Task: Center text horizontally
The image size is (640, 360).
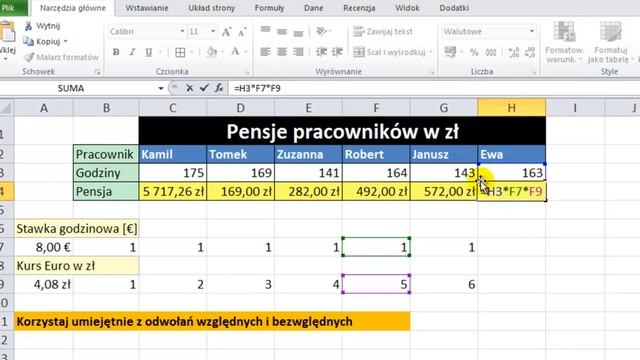Action: point(282,52)
